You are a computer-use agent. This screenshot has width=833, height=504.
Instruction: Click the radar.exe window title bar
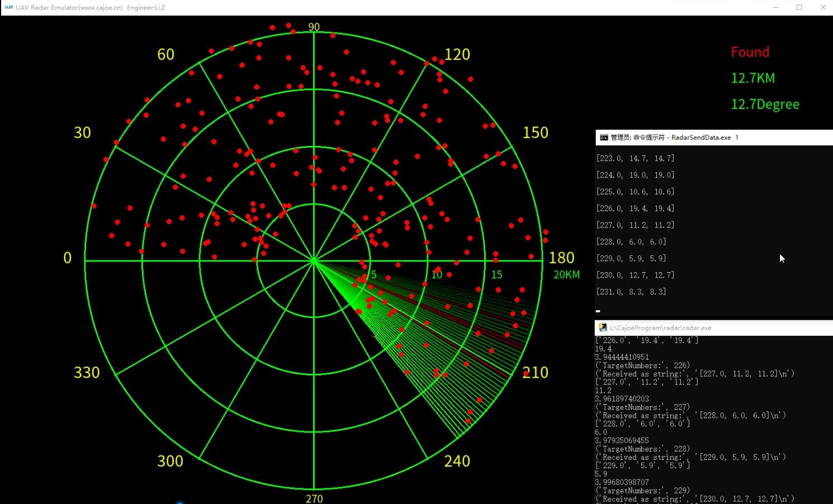click(714, 328)
